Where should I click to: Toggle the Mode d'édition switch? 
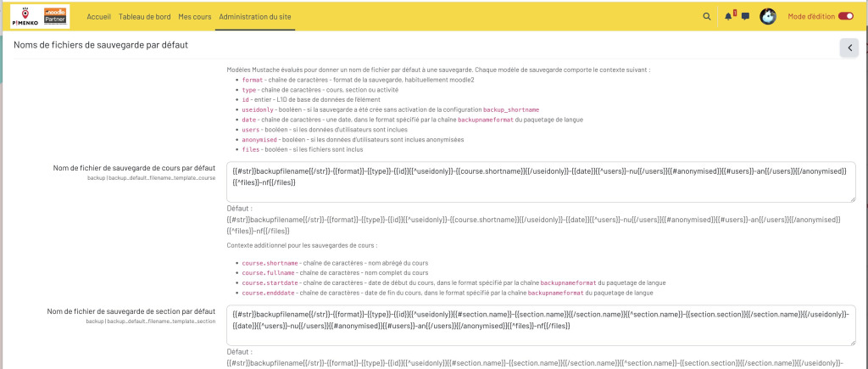tap(846, 17)
